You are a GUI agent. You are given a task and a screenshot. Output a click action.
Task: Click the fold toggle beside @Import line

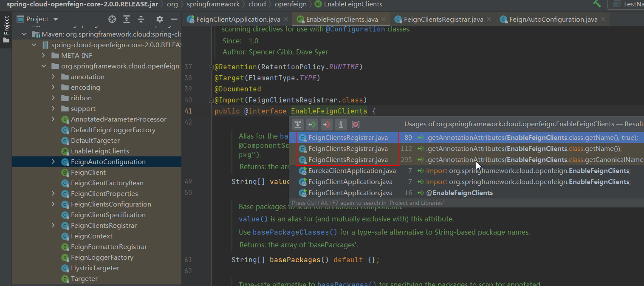click(211, 100)
